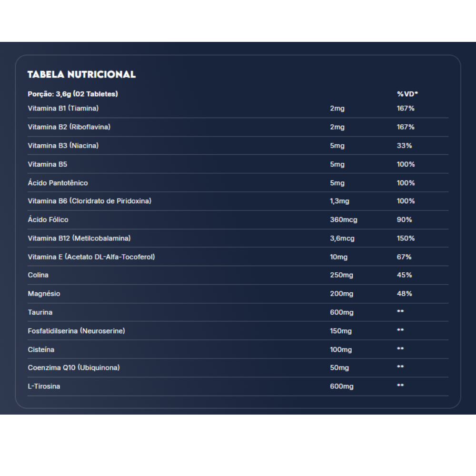Image resolution: width=476 pixels, height=476 pixels.
Task: Select the L-Tirosina row label
Action: (44, 386)
